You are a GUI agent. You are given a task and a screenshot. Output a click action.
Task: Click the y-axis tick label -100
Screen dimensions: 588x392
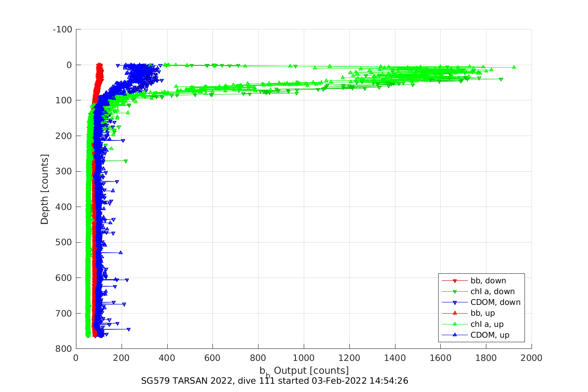point(62,29)
